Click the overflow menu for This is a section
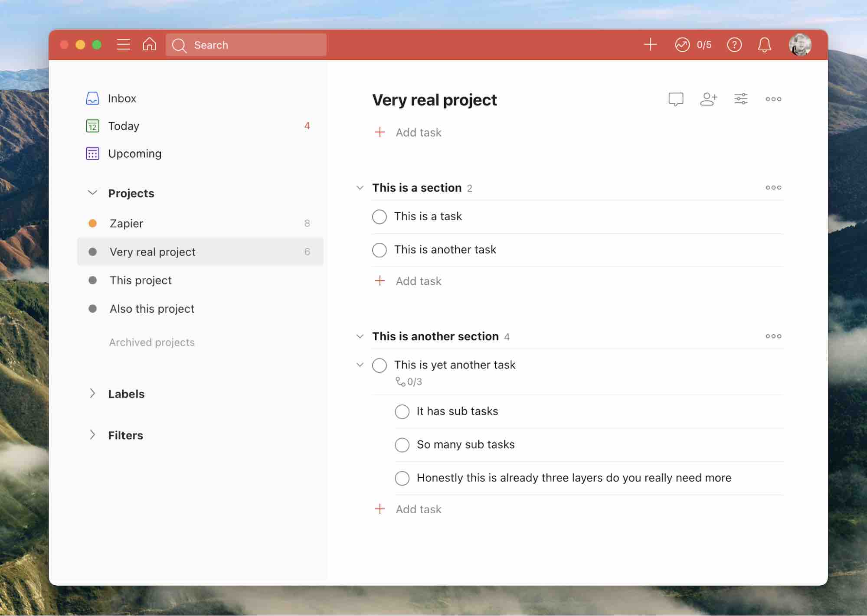The height and width of the screenshot is (616, 867). 773,187
